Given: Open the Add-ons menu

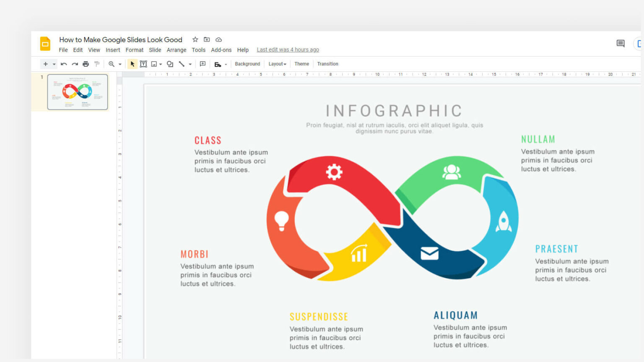Looking at the screenshot, I should [221, 49].
